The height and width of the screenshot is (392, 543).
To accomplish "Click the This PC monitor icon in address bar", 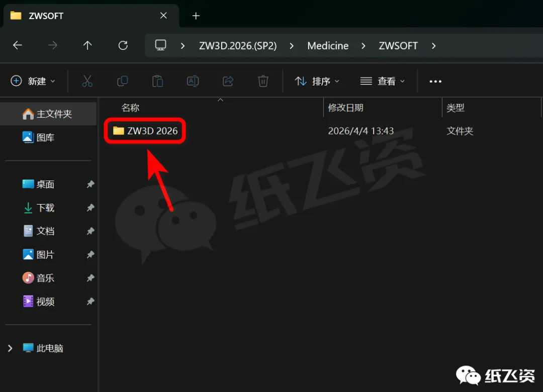I will (160, 45).
